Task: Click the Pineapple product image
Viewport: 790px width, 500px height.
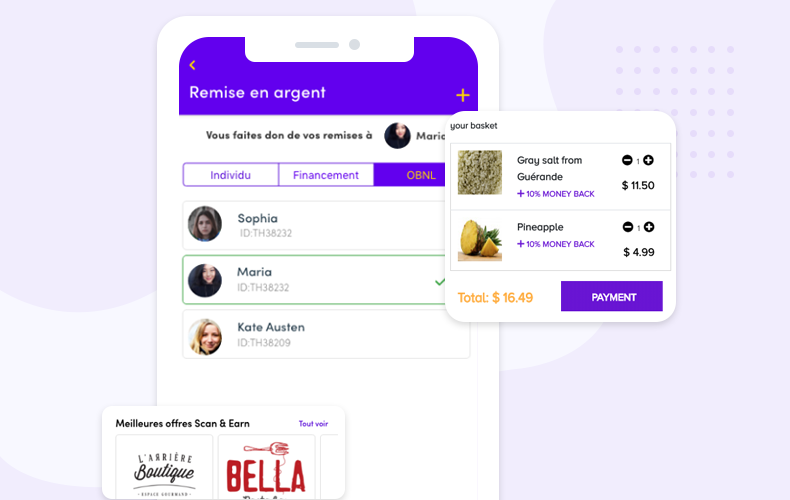Action: click(x=480, y=239)
